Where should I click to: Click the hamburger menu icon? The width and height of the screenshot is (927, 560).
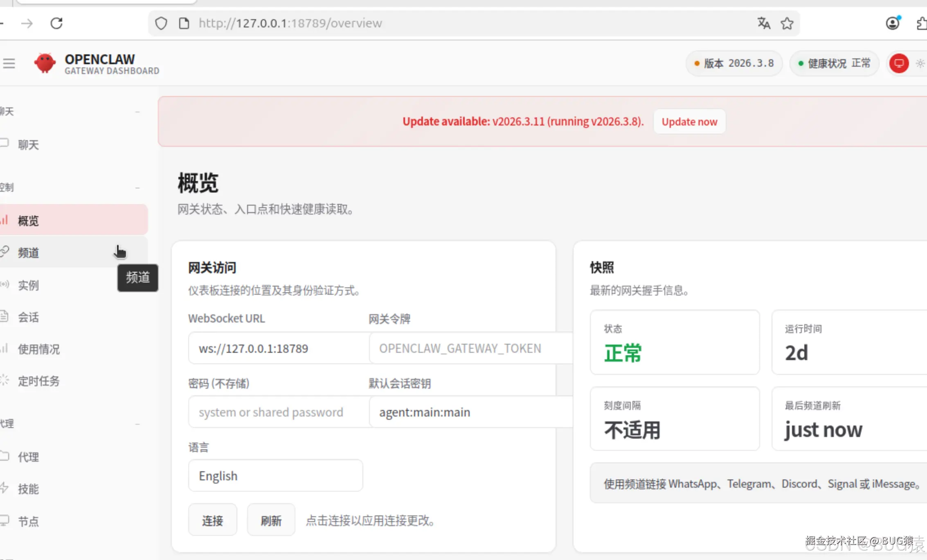(9, 63)
